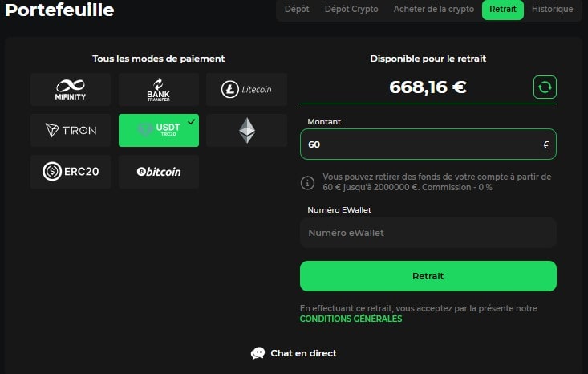Choose Bitcoin as withdrawal method
The image size is (588, 374).
(158, 172)
